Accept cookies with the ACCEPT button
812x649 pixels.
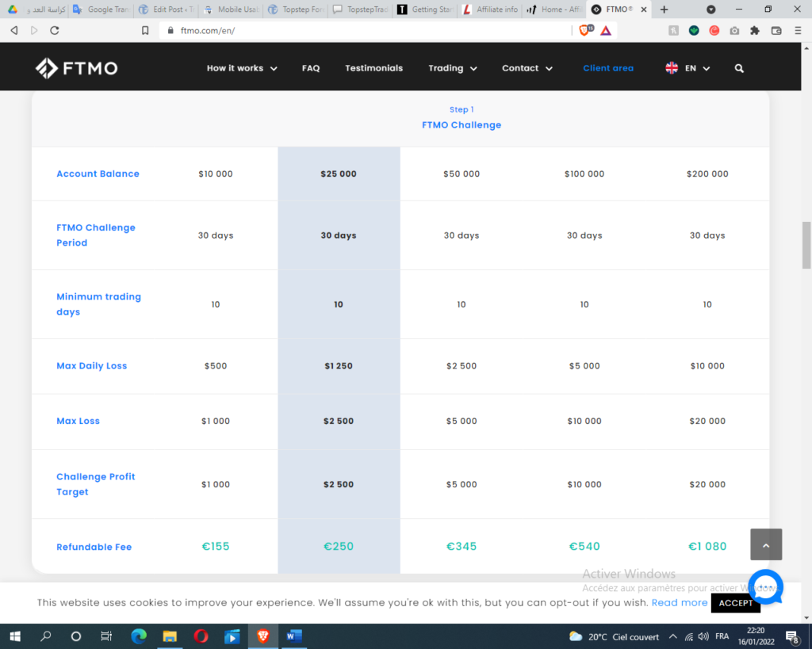pyautogui.click(x=735, y=603)
